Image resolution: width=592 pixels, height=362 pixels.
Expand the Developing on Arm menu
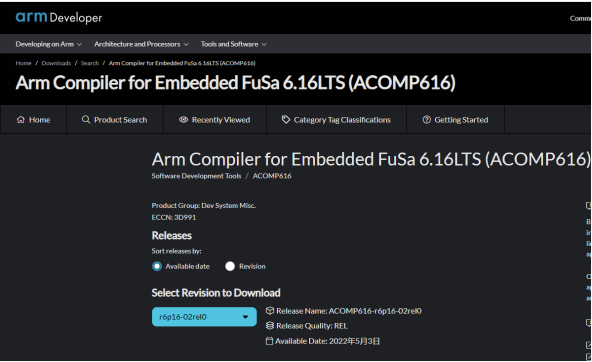(x=49, y=44)
